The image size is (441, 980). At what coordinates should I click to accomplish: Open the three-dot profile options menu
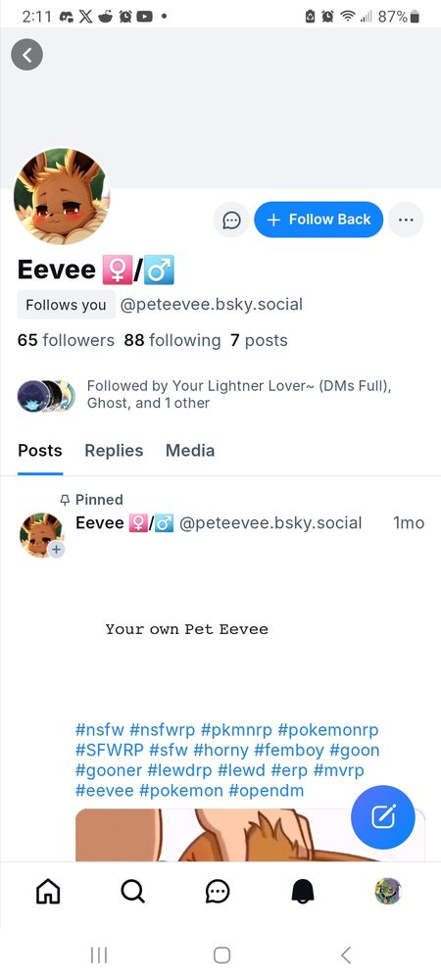pyautogui.click(x=406, y=220)
